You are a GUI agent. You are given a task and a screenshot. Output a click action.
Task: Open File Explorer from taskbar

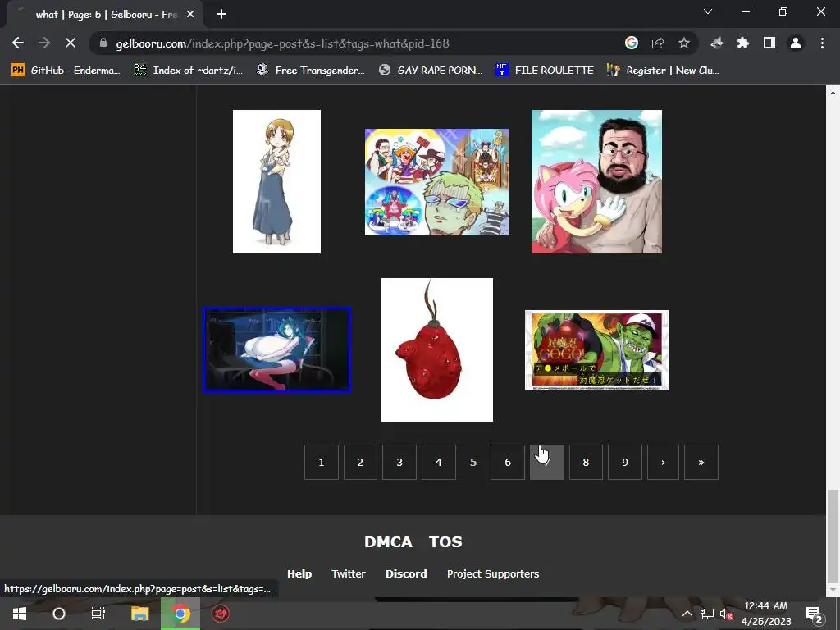coord(139,614)
